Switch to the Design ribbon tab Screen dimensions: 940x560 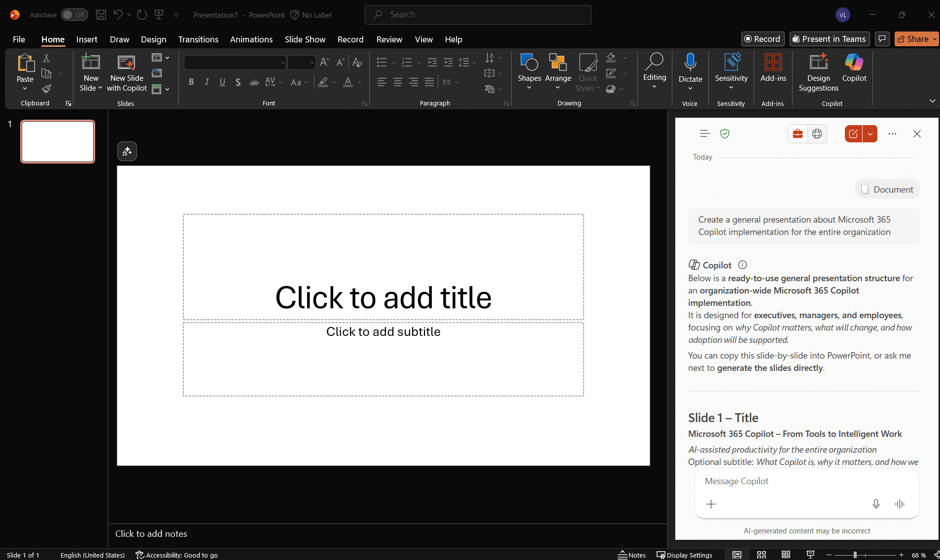[153, 39]
